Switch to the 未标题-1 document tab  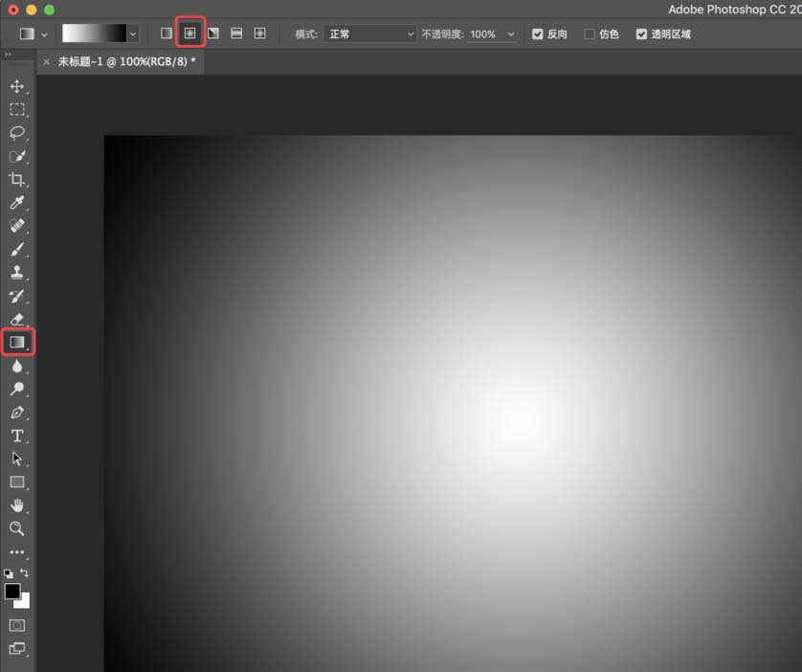[x=126, y=61]
